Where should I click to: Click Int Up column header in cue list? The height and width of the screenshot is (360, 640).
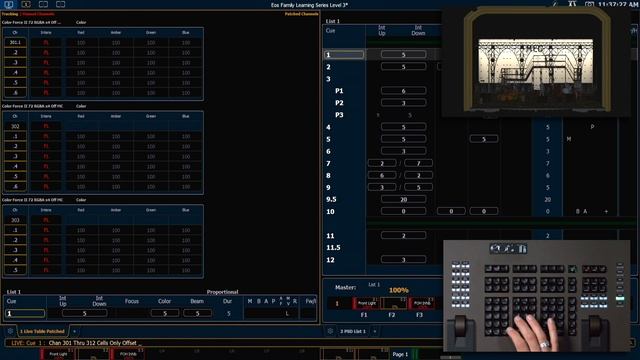[x=382, y=31]
